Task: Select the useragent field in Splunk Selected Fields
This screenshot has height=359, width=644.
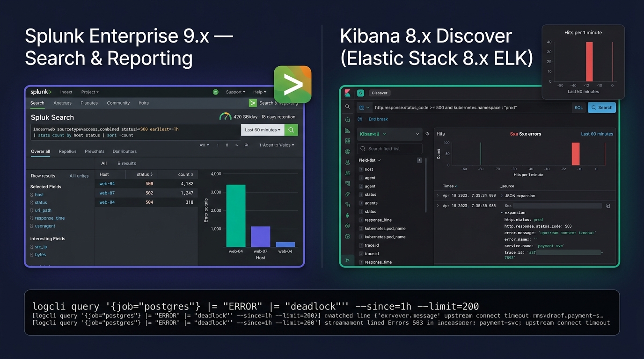Action: 45,226
